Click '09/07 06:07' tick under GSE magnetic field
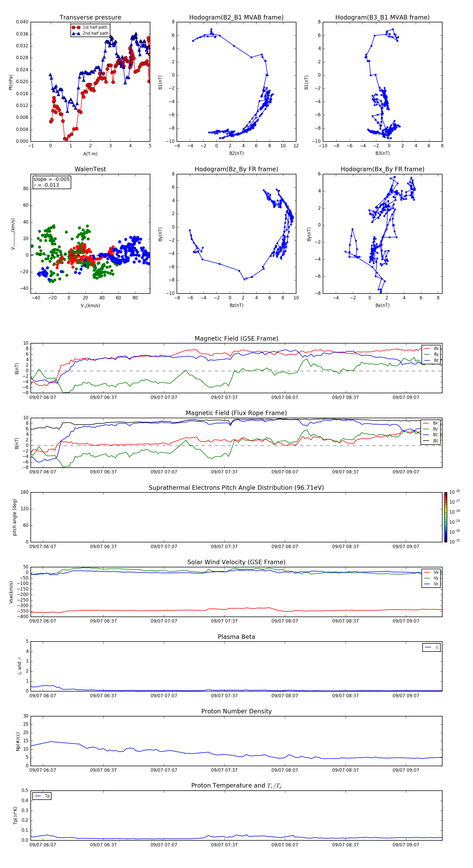 tap(43, 398)
